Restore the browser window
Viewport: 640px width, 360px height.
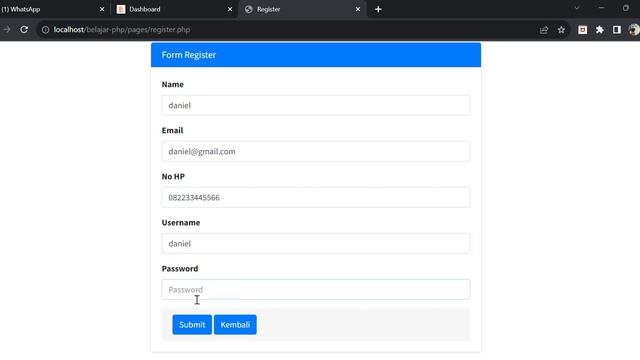(626, 8)
